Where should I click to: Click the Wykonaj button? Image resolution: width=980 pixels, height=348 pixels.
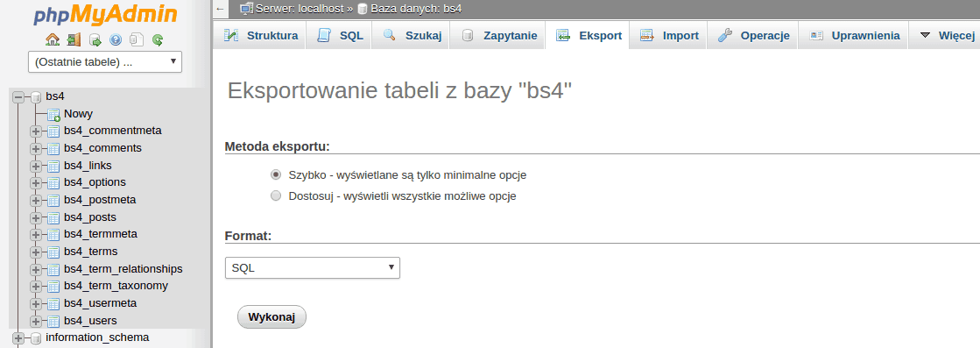click(x=271, y=317)
